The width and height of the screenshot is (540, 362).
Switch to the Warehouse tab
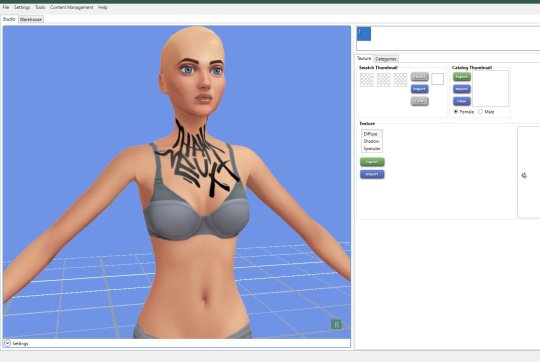(x=31, y=19)
